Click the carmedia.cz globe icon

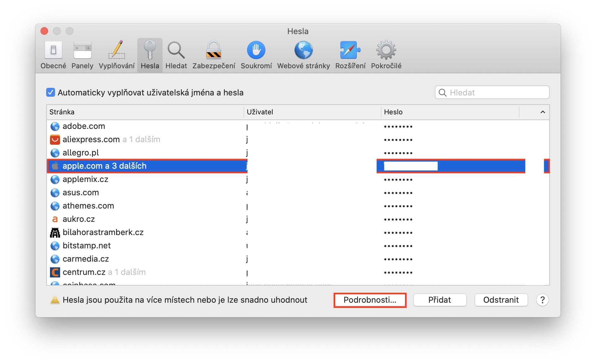(x=55, y=259)
